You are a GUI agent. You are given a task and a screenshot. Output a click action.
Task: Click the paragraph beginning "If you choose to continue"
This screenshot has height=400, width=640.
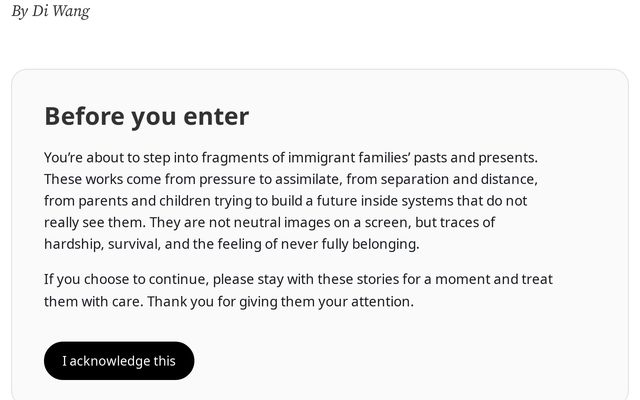[x=298, y=290]
